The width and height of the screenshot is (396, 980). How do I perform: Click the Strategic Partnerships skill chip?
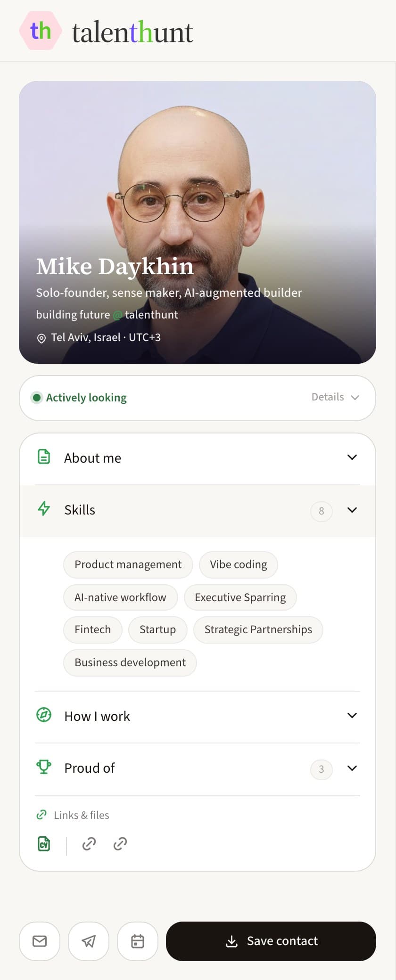(258, 629)
